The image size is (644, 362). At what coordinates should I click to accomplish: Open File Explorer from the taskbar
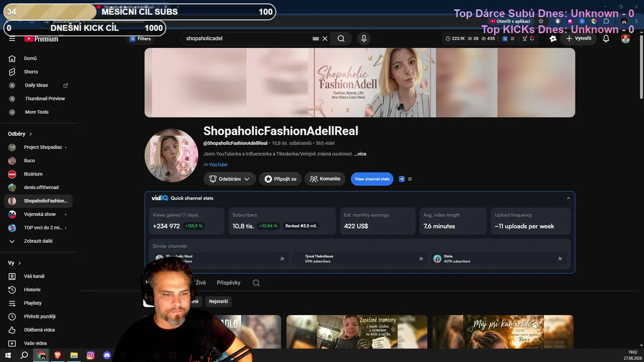(x=74, y=355)
